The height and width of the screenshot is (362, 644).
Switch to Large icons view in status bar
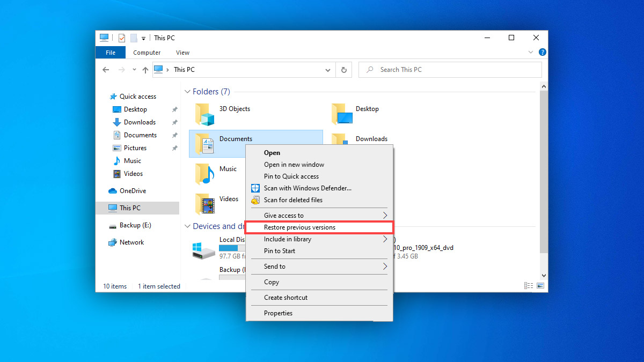(x=540, y=286)
